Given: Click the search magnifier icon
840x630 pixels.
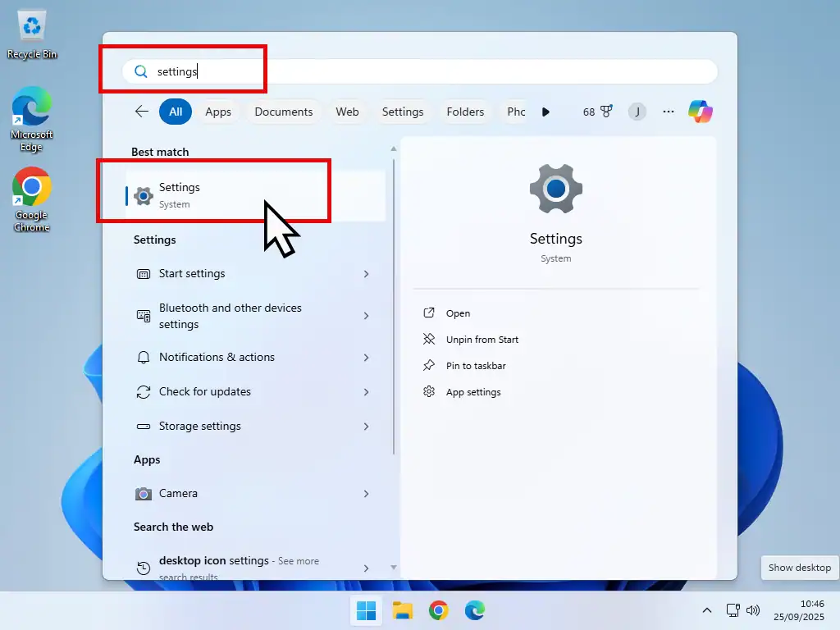Looking at the screenshot, I should [141, 72].
